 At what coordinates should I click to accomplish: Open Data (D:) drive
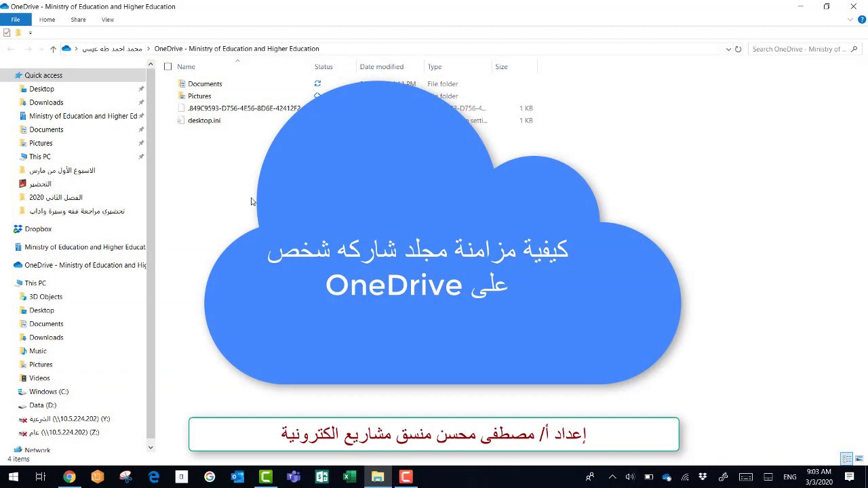click(x=43, y=405)
